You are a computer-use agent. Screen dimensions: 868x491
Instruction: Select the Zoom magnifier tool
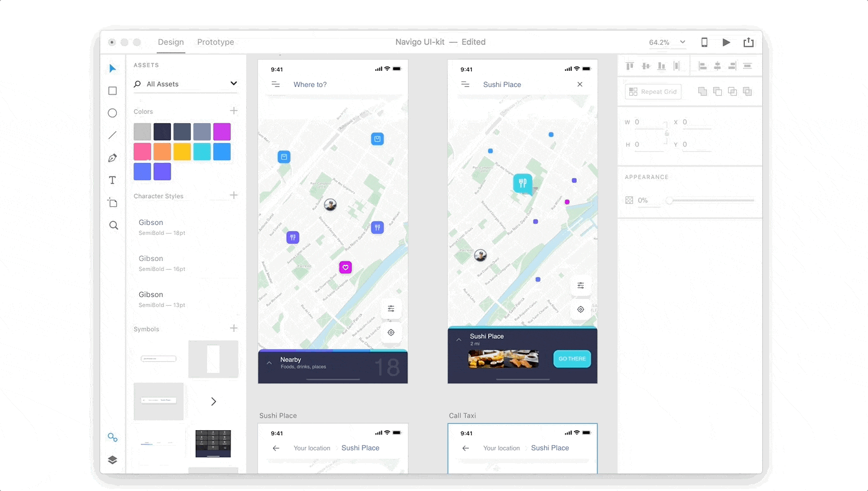113,225
